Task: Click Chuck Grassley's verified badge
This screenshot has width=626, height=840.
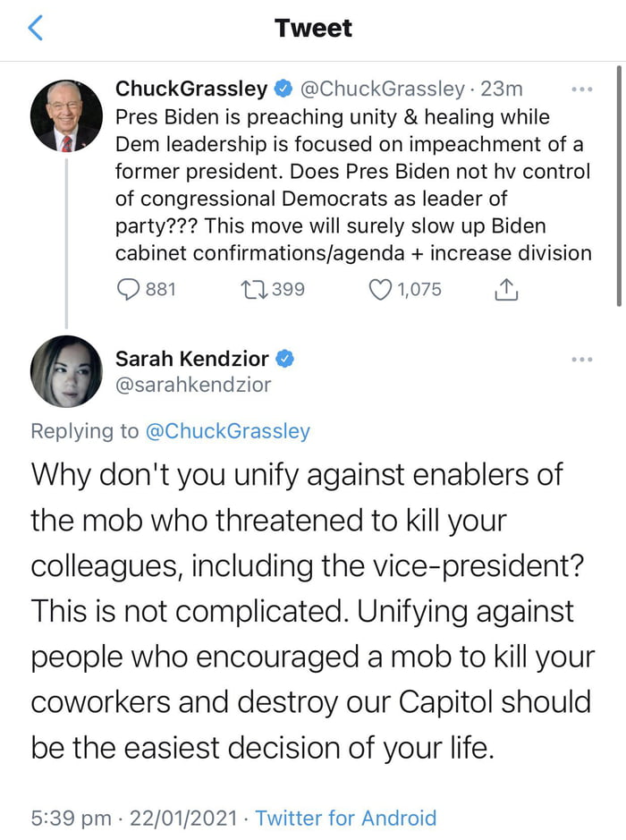Action: tap(283, 89)
